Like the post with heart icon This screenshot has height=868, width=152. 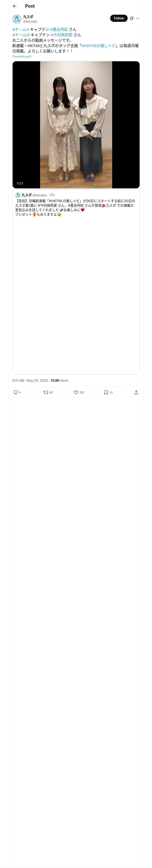(76, 392)
